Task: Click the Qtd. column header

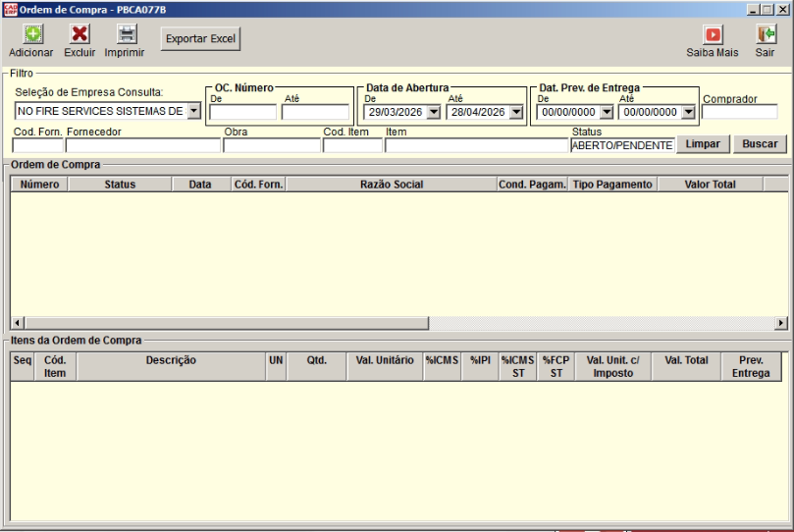Action: (x=316, y=366)
